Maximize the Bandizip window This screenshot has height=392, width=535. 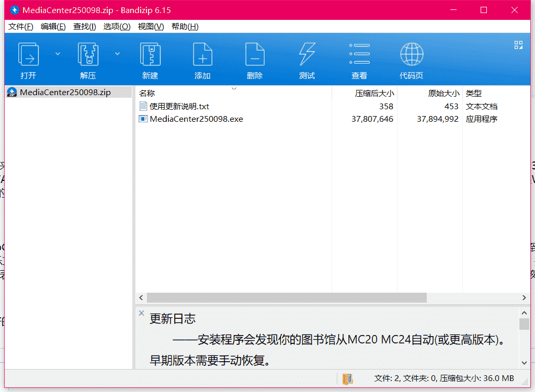pos(484,10)
